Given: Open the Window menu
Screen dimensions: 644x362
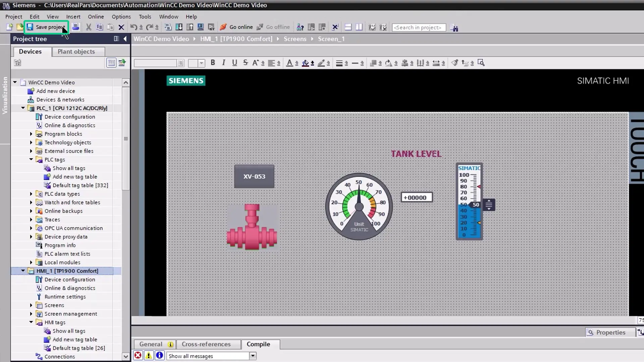Looking at the screenshot, I should [x=169, y=16].
